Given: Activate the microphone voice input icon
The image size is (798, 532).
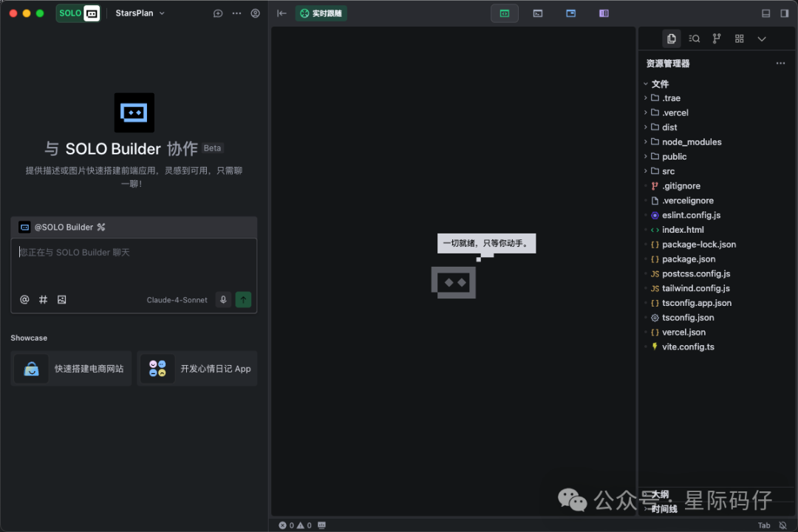Looking at the screenshot, I should (x=222, y=299).
